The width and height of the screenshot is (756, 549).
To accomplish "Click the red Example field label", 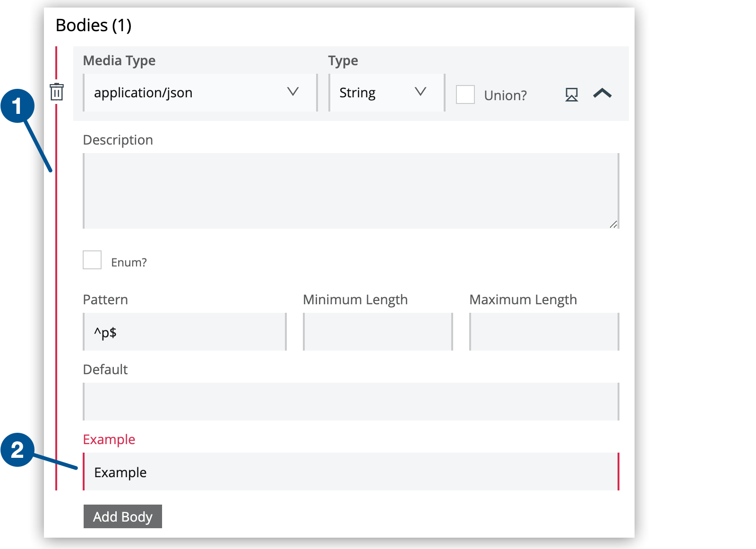I will 109,439.
